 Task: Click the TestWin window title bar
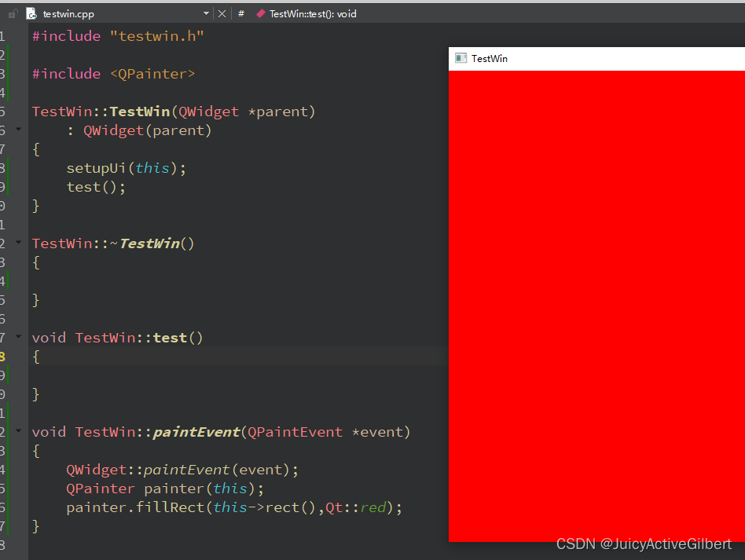click(596, 58)
